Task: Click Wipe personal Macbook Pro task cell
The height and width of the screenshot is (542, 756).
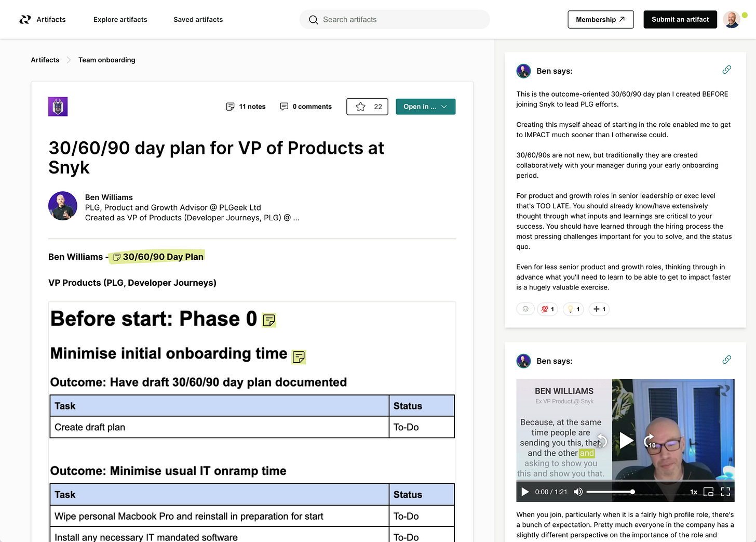Action: tap(220, 516)
